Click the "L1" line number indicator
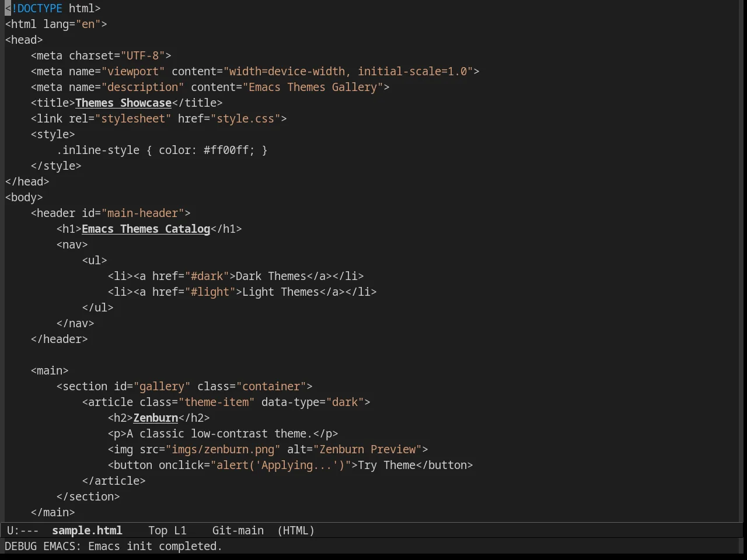 (180, 530)
